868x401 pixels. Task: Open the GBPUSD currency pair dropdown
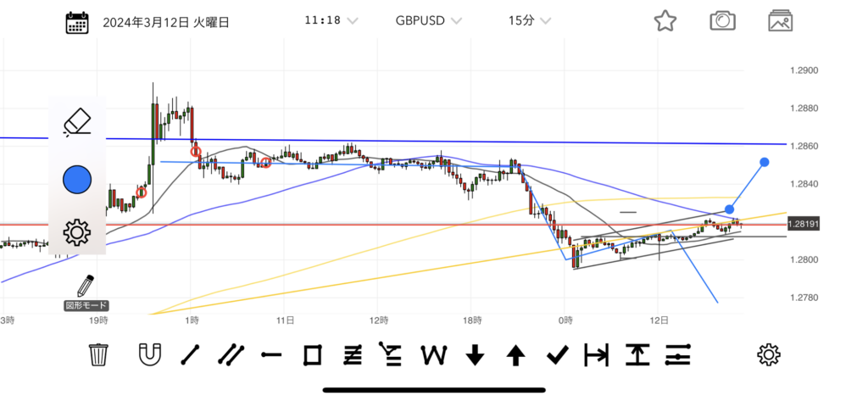pos(428,20)
